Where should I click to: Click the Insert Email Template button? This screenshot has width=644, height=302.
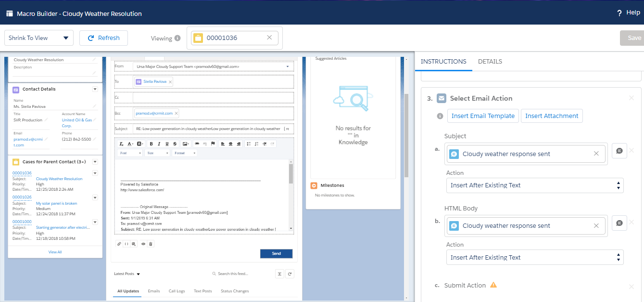(x=483, y=116)
